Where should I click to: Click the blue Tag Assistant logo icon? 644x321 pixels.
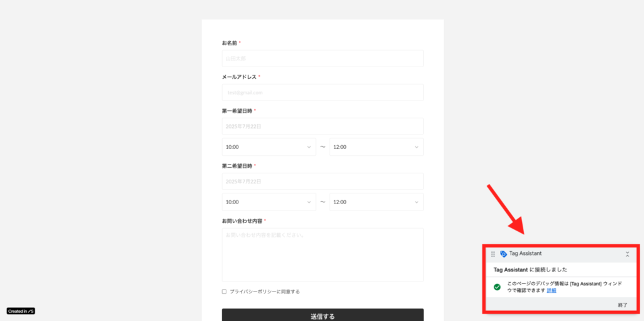pos(503,254)
